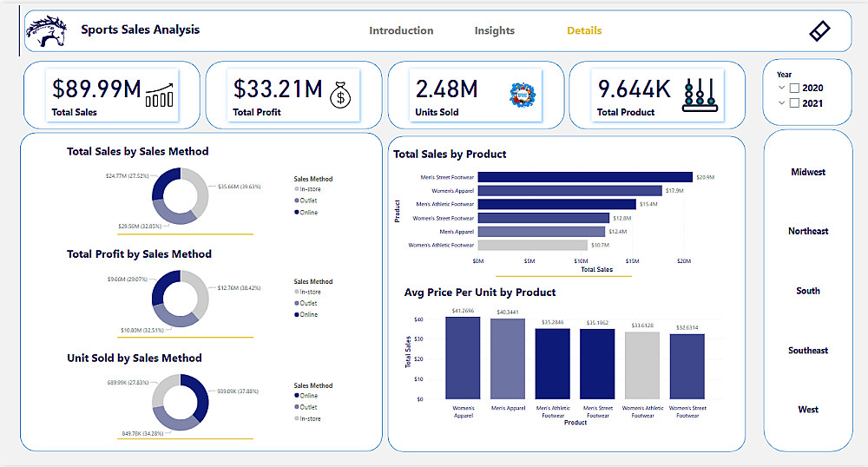Select In-store legend in Total Profit chart
This screenshot has width=868, height=467.
click(x=308, y=292)
